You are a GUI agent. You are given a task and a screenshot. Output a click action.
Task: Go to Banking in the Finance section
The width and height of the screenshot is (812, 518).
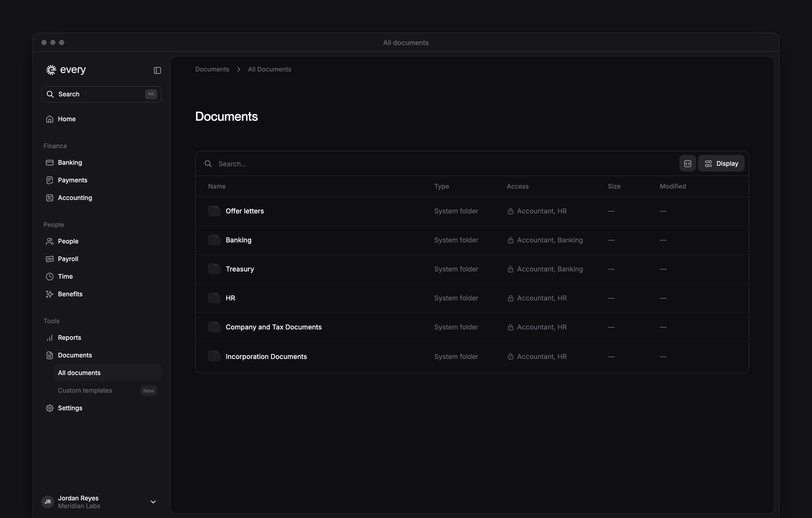click(101, 163)
